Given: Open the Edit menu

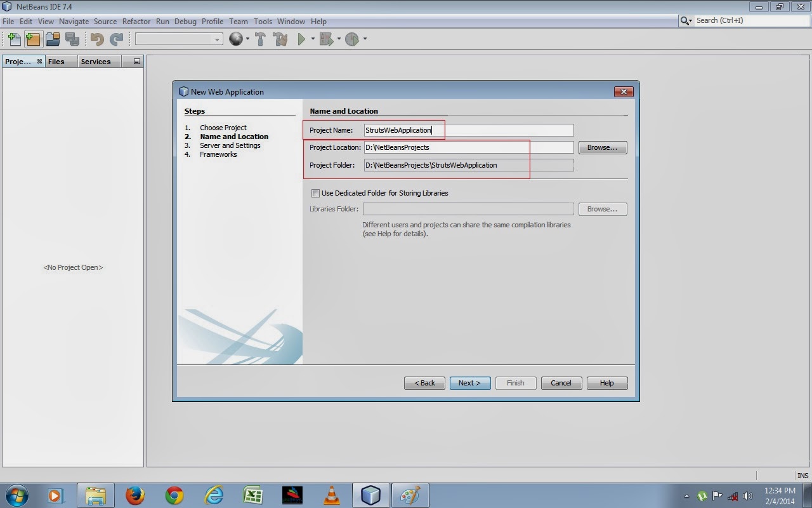Looking at the screenshot, I should click(25, 21).
